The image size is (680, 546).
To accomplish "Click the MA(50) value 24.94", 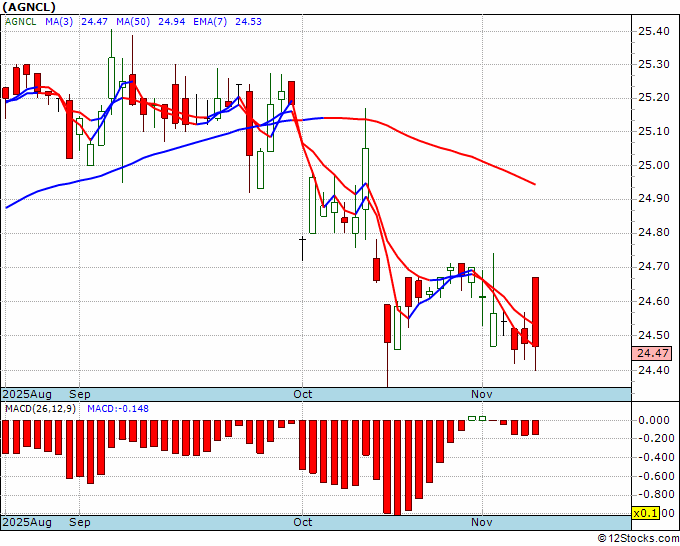I will coord(171,21).
